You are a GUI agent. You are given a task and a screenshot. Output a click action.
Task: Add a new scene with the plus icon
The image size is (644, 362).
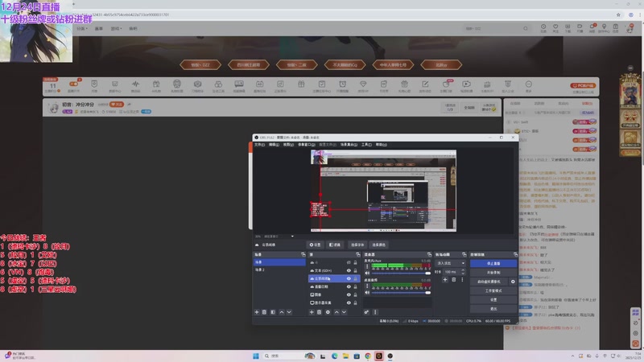point(257,312)
